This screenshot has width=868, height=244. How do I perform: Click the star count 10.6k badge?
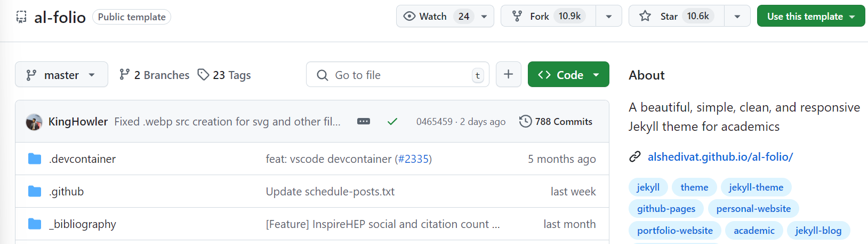(698, 16)
